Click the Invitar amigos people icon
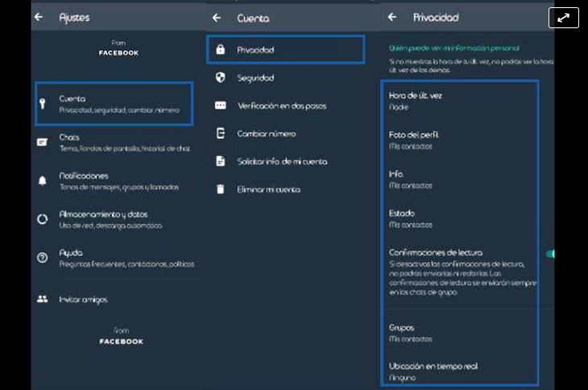Image resolution: width=588 pixels, height=390 pixels. click(43, 299)
